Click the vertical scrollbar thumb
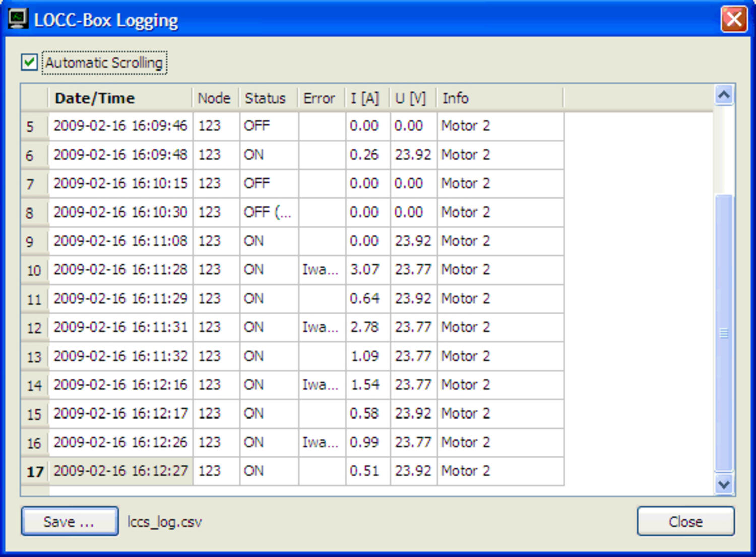Screen dimensions: 756x557 coord(724,332)
